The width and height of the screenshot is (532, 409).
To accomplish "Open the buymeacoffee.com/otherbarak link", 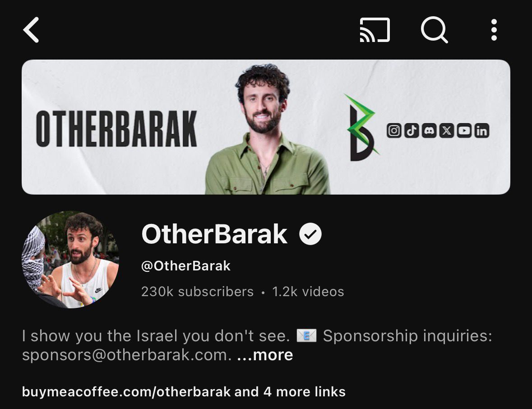I will (126, 392).
